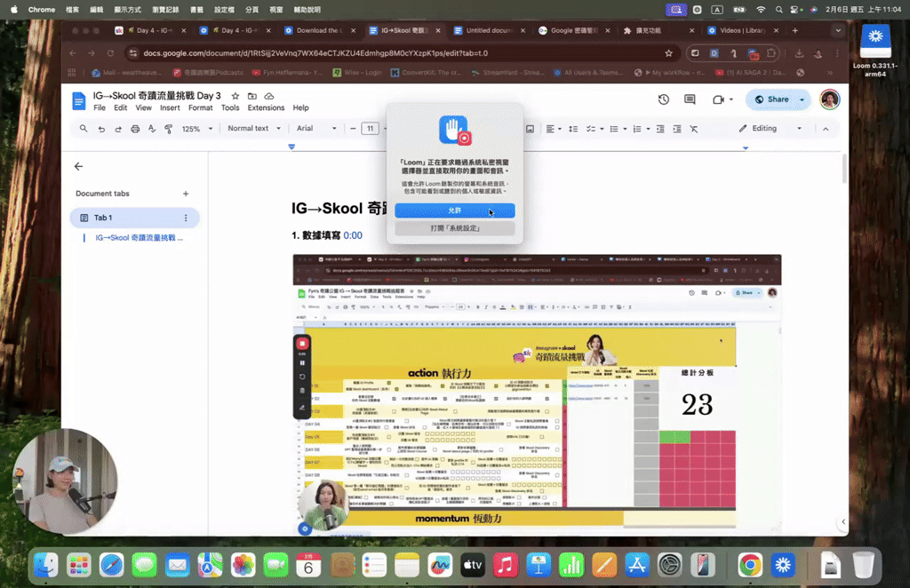910x588 pixels.
Task: Open comments history icon
Action: [690, 99]
